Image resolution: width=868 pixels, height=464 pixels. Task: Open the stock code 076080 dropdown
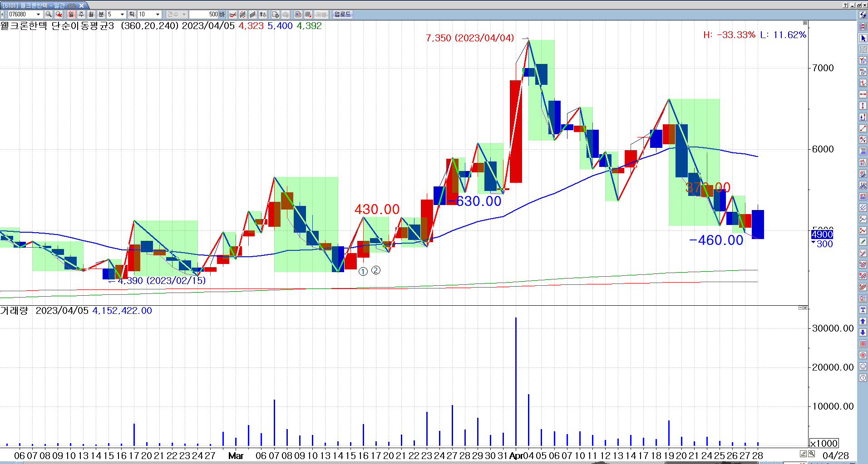(38, 15)
